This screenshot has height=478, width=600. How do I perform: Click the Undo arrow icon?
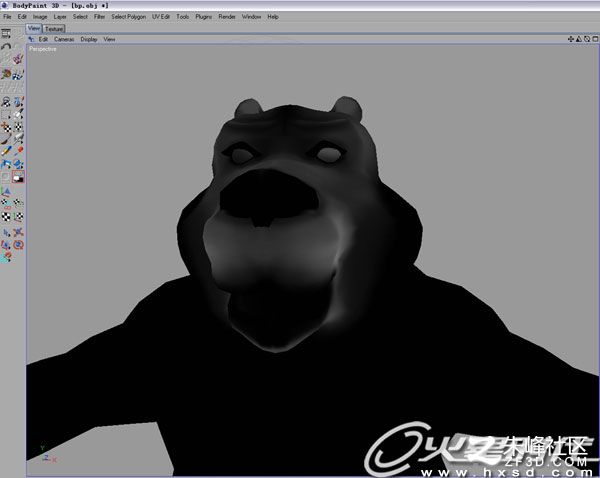tap(6, 46)
